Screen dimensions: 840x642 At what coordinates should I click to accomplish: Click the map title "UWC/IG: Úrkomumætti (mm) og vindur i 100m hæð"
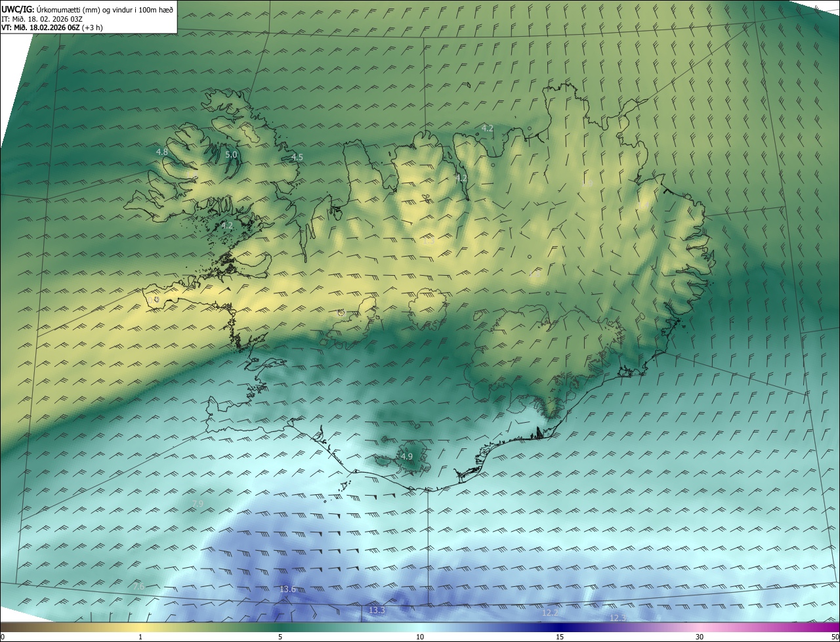(87, 9)
